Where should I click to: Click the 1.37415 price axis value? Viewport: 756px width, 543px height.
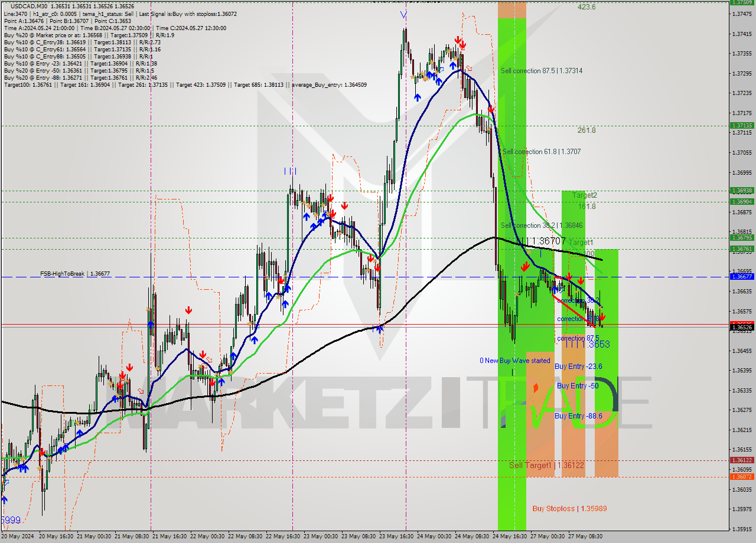pyautogui.click(x=742, y=34)
